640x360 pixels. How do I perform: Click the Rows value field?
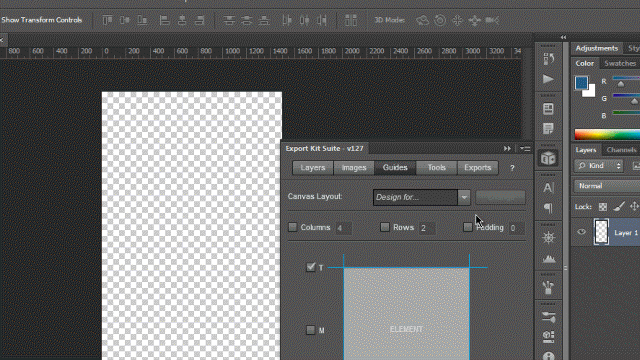click(x=427, y=228)
